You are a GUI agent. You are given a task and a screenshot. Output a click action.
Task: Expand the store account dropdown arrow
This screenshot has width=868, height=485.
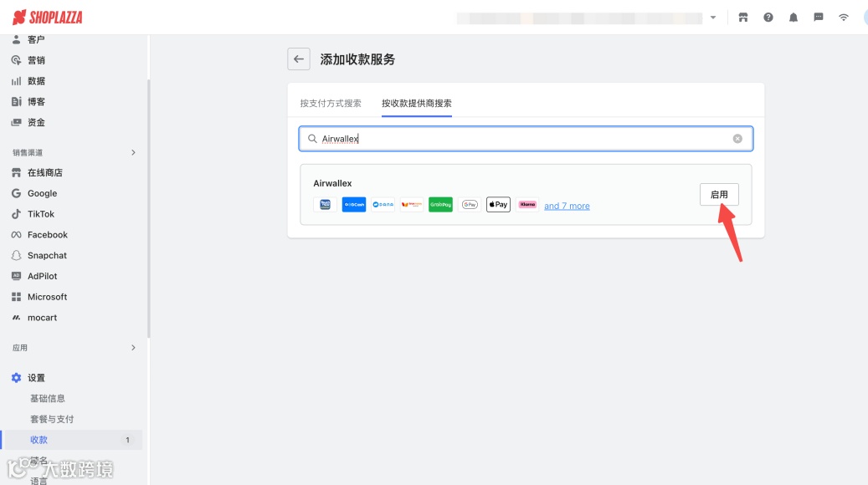713,18
